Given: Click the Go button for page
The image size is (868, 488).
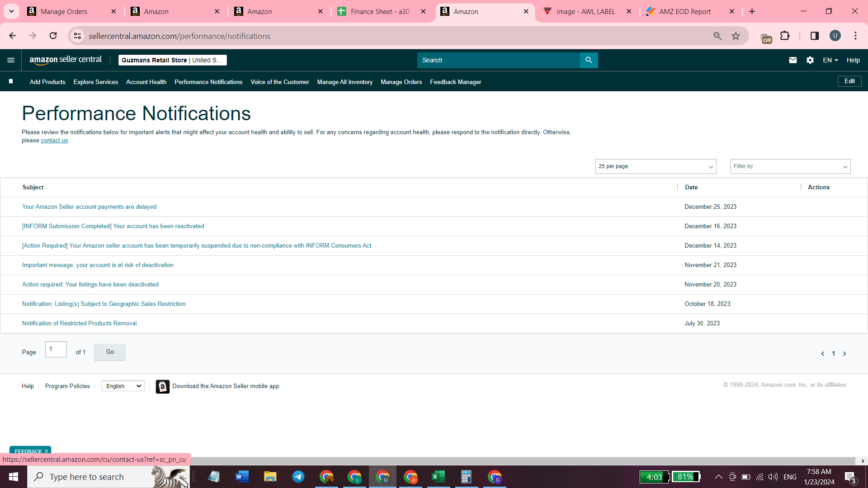Looking at the screenshot, I should coord(110,352).
